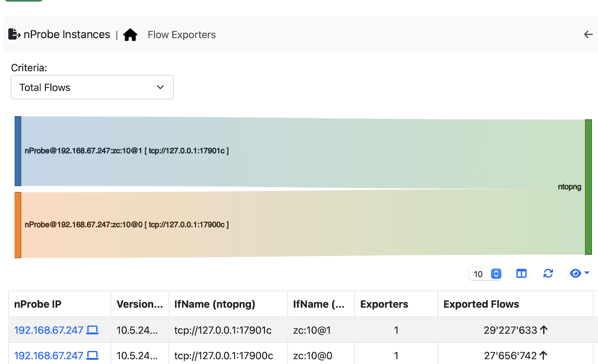Open the Total Flows criteria dropdown
The image size is (598, 364).
(92, 87)
